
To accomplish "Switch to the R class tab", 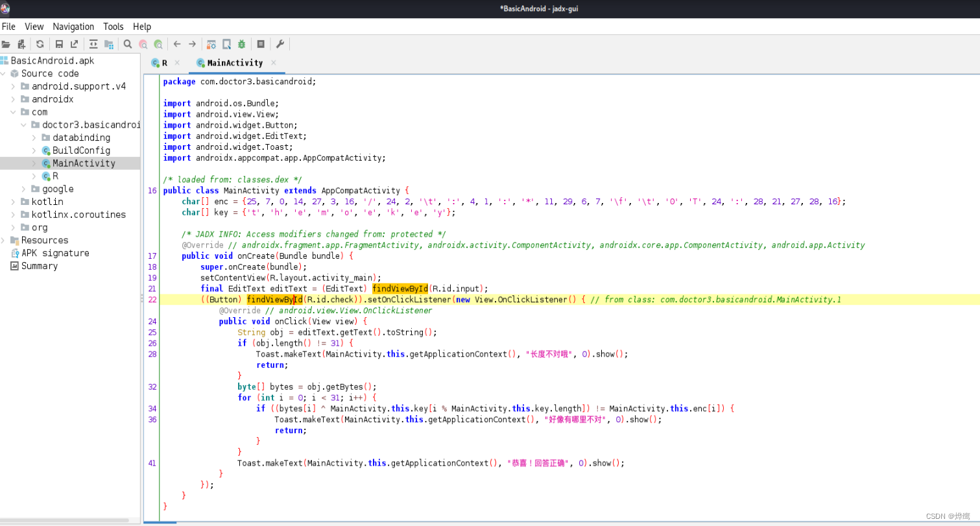I will coord(164,64).
